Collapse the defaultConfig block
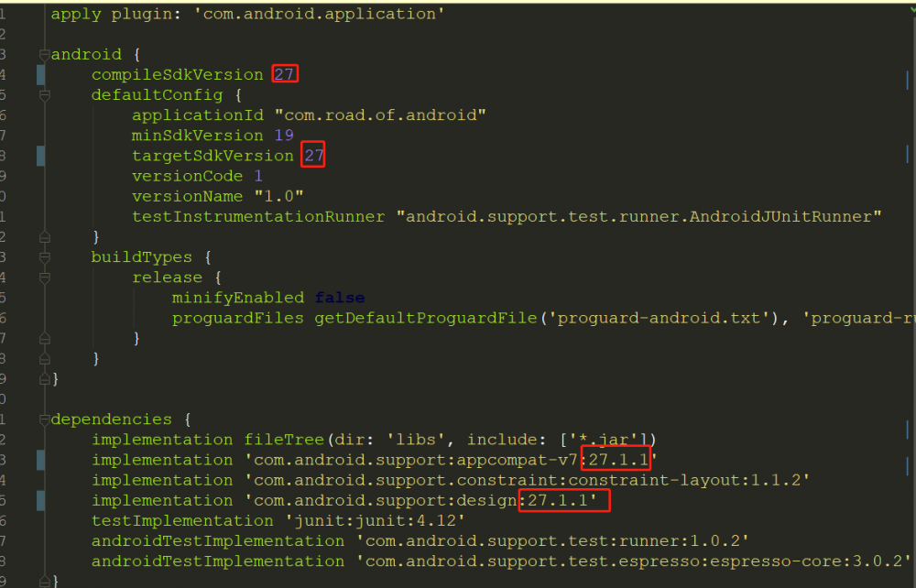The height and width of the screenshot is (588, 916). pos(43,94)
